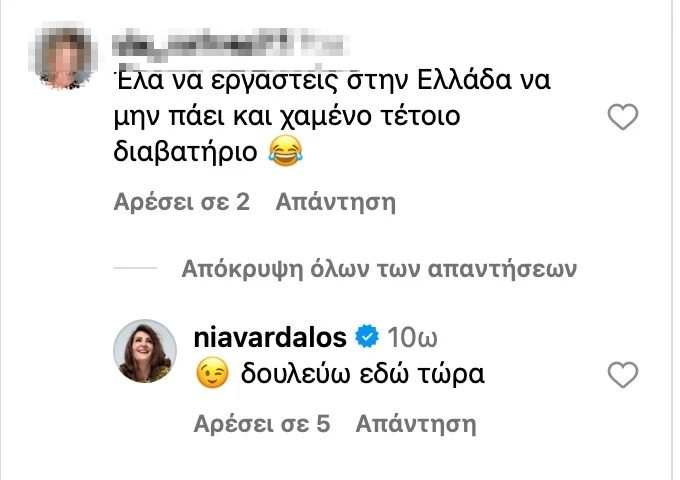This screenshot has width=680, height=480.
Task: Collapse replies via "Απόκρυψη όλων των απαντήσεων"
Action: point(379,269)
